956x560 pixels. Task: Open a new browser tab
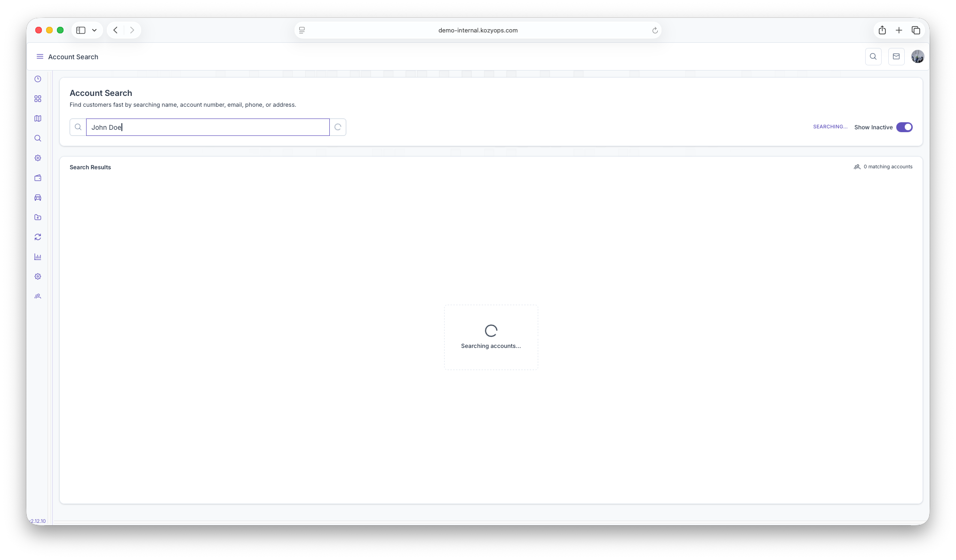point(899,30)
